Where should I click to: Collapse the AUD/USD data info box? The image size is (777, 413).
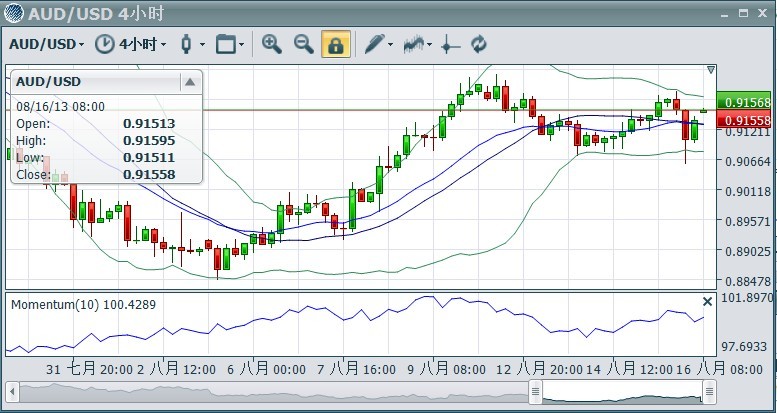click(x=190, y=82)
